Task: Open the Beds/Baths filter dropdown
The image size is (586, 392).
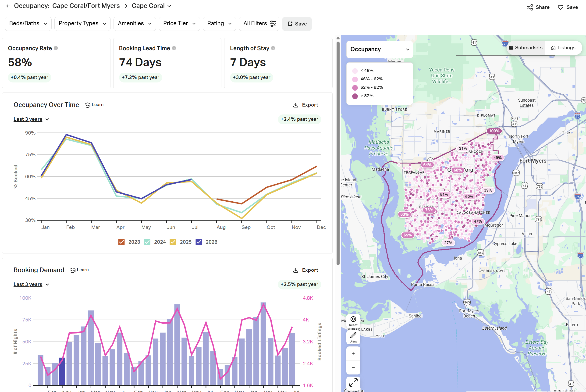Action: tap(28, 24)
